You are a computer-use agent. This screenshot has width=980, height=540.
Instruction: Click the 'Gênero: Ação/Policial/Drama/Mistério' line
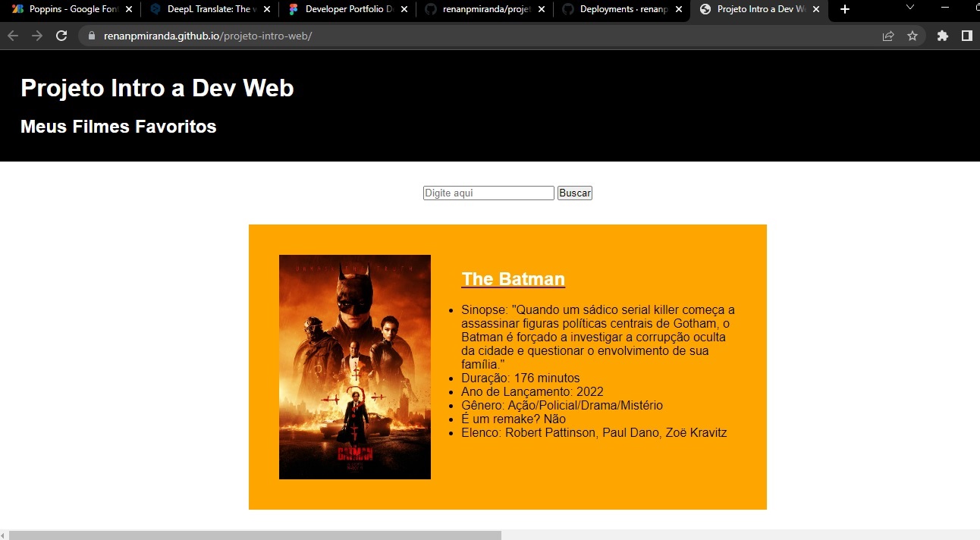click(562, 405)
